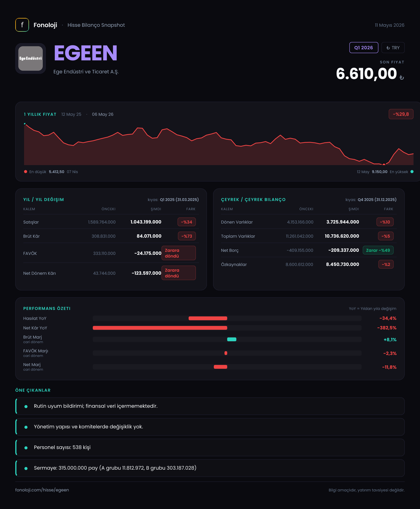Click the red low marker on price chart
The image size is (420, 509).
[x=384, y=165]
